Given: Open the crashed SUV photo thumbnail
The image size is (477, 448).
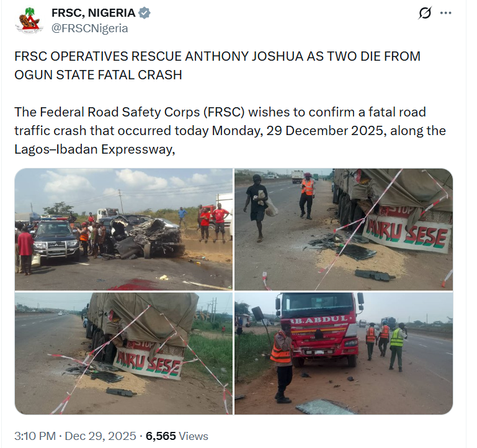Looking at the screenshot, I should (123, 229).
